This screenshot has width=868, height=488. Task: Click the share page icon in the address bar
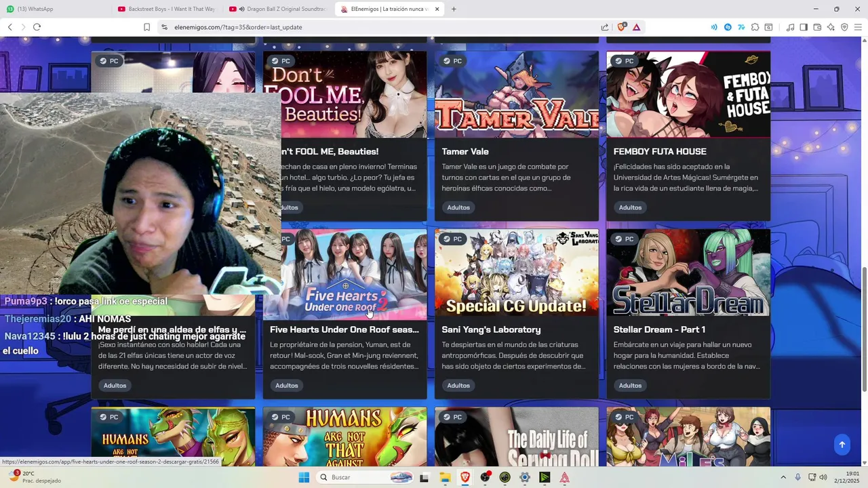point(604,27)
